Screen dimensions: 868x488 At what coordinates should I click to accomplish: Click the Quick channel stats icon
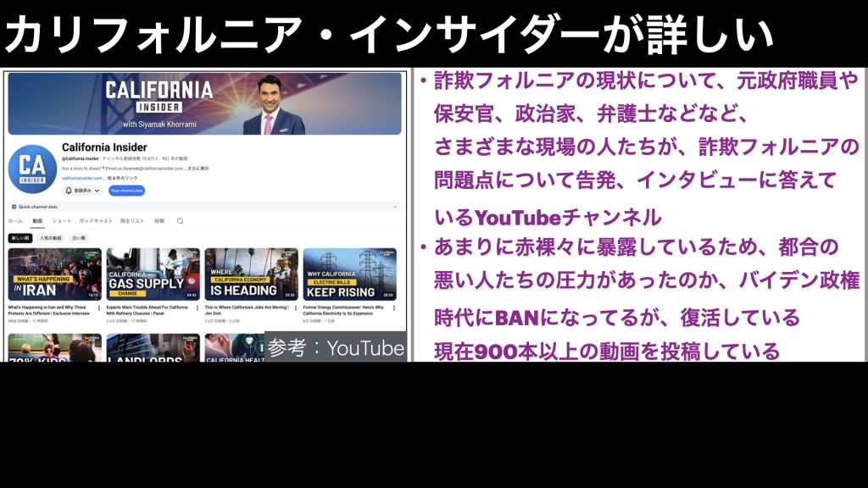coord(14,206)
